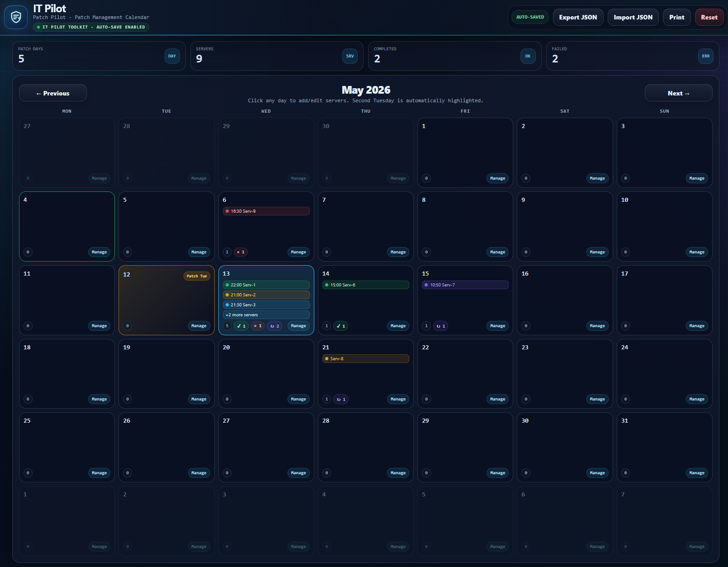Open Manage for May 4
Screen dimensions: 728x567
pos(99,252)
